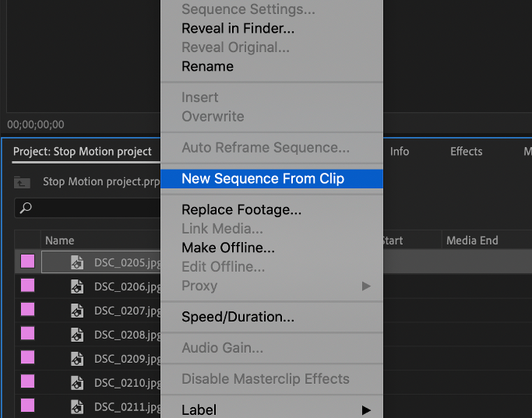Click DSC_0208.jpg still image file icon
Viewport: 532px width, 418px height.
click(x=77, y=335)
